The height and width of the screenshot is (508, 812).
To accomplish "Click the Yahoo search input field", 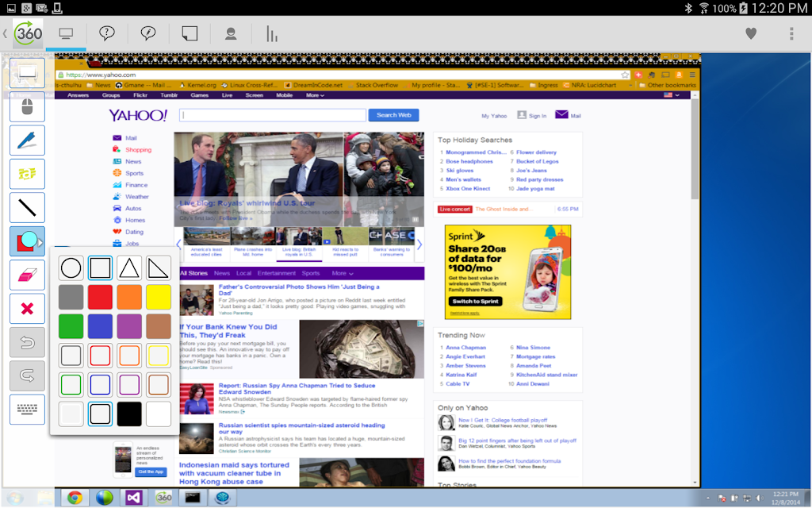I will 273,115.
